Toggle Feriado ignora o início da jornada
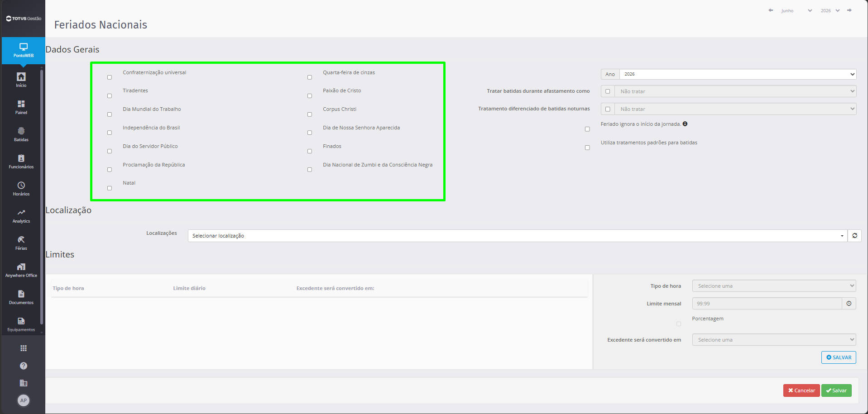 tap(587, 129)
